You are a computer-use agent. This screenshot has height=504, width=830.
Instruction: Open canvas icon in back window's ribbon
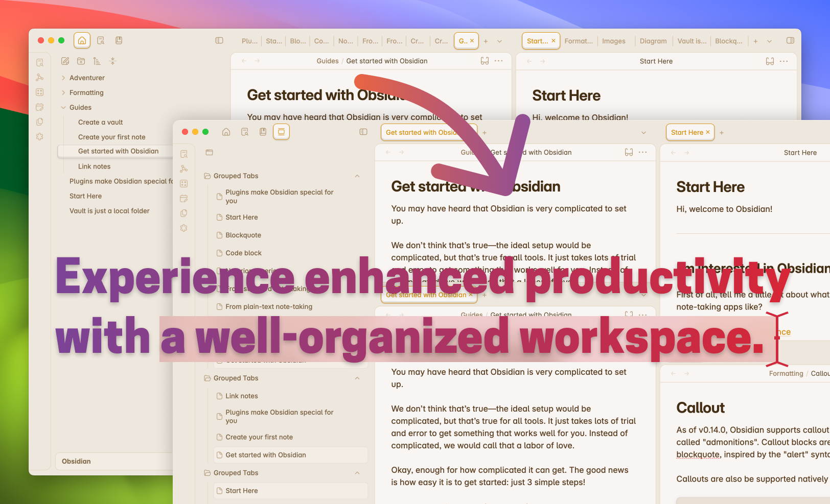coord(40,92)
